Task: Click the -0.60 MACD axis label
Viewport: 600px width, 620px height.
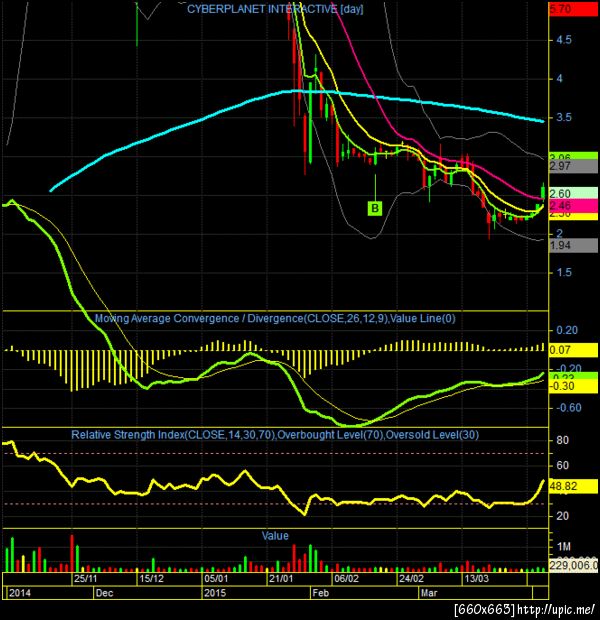Action: click(568, 408)
